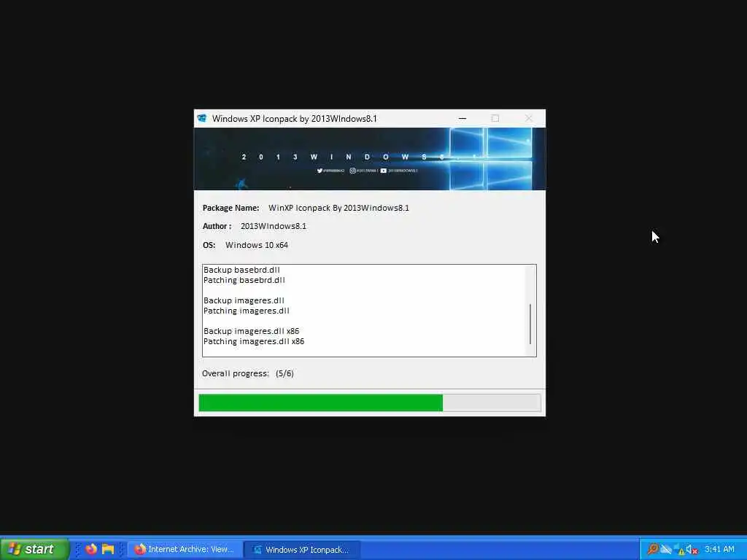Click the Author value '2013WIndows8.1'

pos(274,226)
